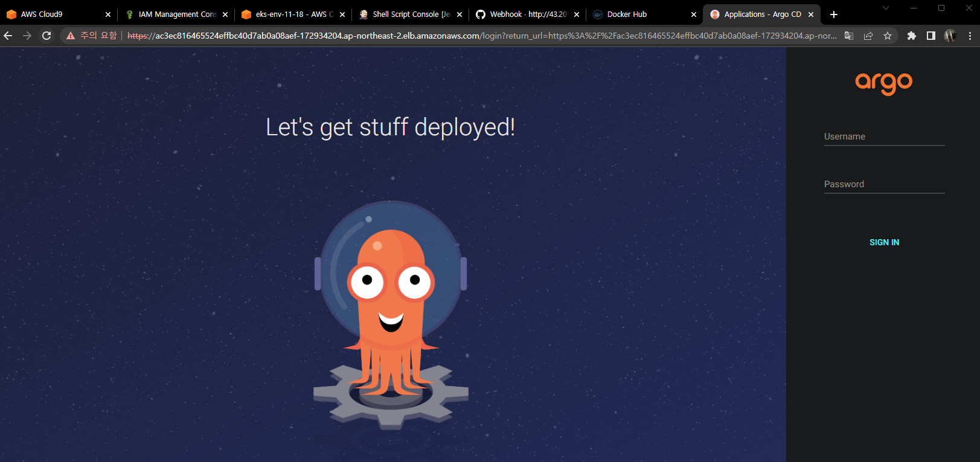Close the Applications - Argo CD tab
980x462 pixels.
[811, 14]
